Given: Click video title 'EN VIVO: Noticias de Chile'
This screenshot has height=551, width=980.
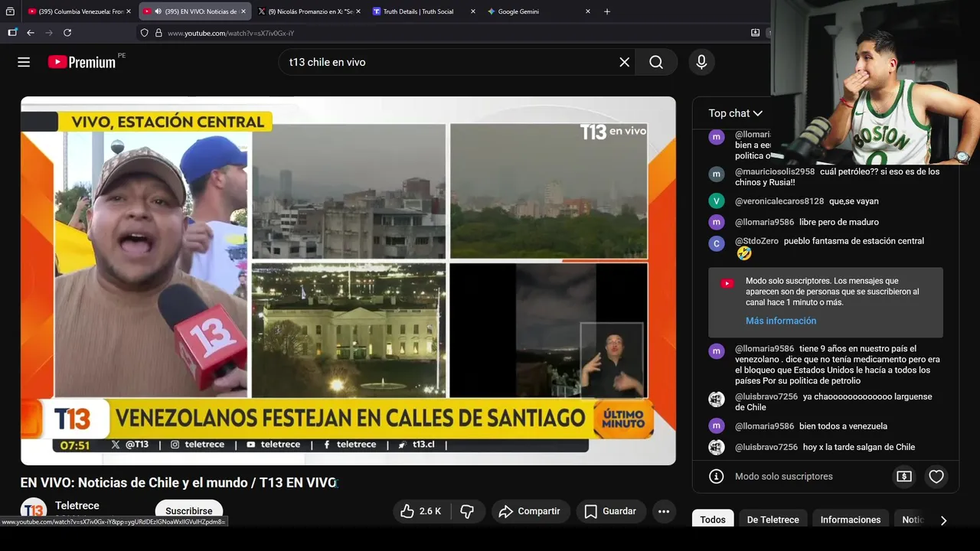Looking at the screenshot, I should pyautogui.click(x=178, y=483).
